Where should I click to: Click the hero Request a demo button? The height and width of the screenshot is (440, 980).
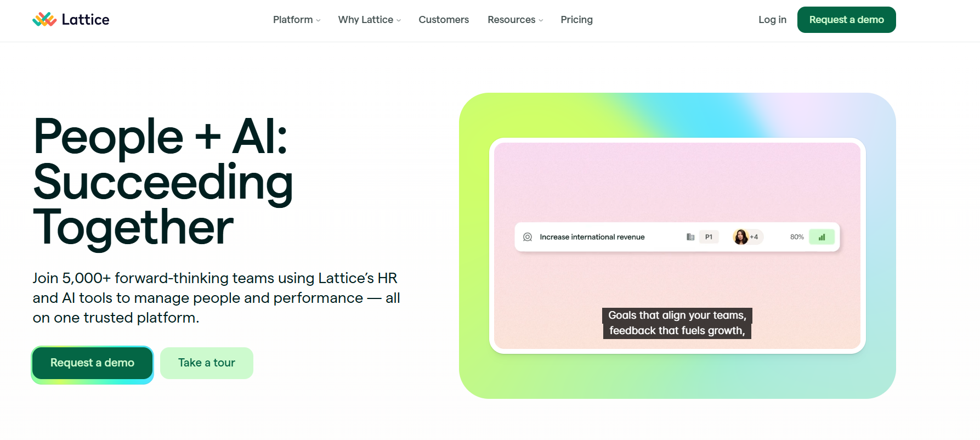[92, 363]
